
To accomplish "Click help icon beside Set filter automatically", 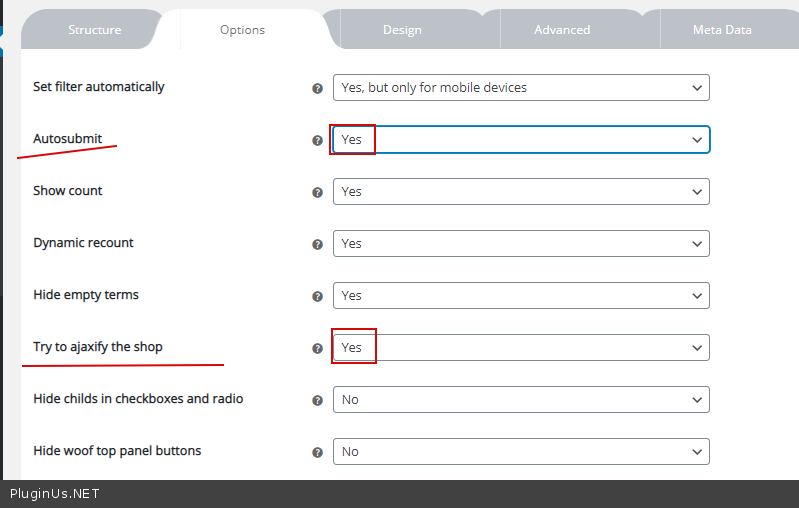I will (318, 88).
